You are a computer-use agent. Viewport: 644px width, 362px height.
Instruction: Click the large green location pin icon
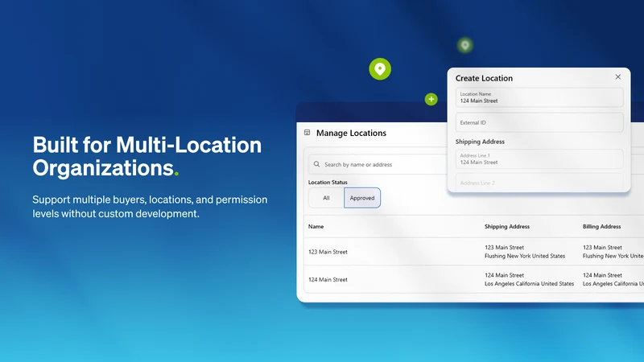pos(380,69)
